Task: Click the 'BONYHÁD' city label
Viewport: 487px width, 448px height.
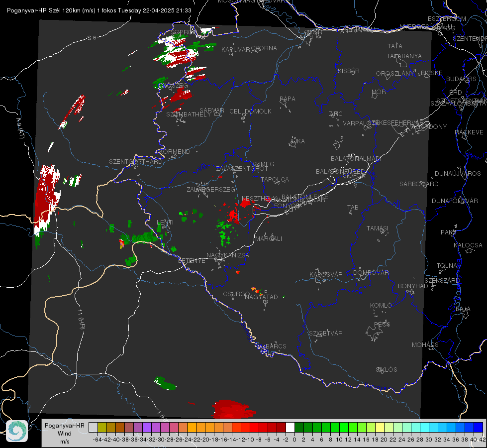Action: (x=413, y=286)
